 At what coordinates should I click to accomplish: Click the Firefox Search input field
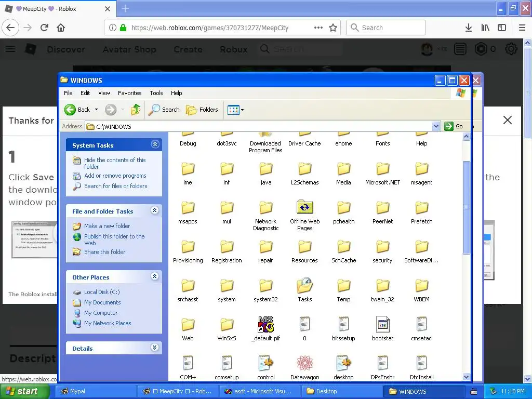[x=386, y=28]
